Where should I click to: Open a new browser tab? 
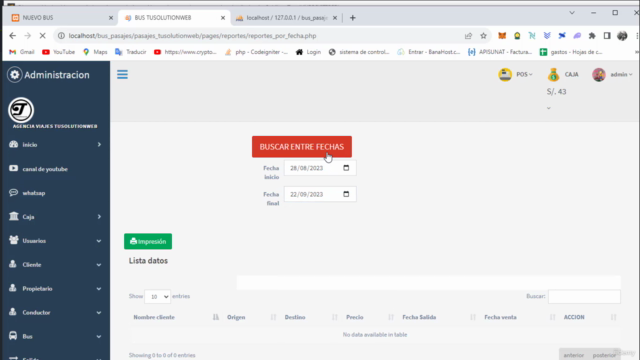click(x=353, y=18)
